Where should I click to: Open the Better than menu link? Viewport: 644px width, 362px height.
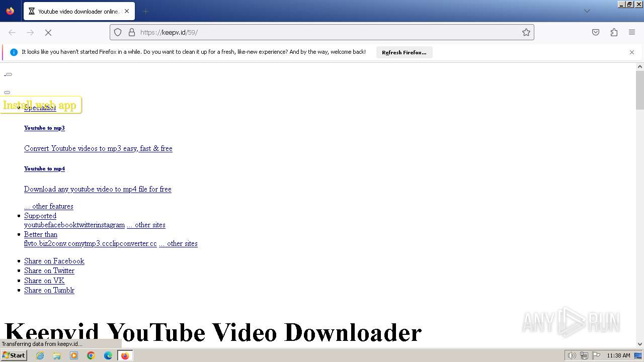coord(41,234)
